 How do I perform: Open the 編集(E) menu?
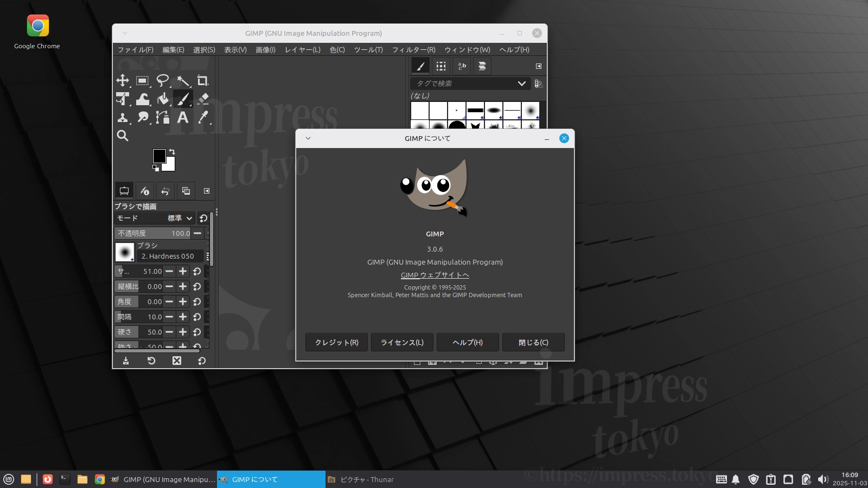tap(174, 50)
